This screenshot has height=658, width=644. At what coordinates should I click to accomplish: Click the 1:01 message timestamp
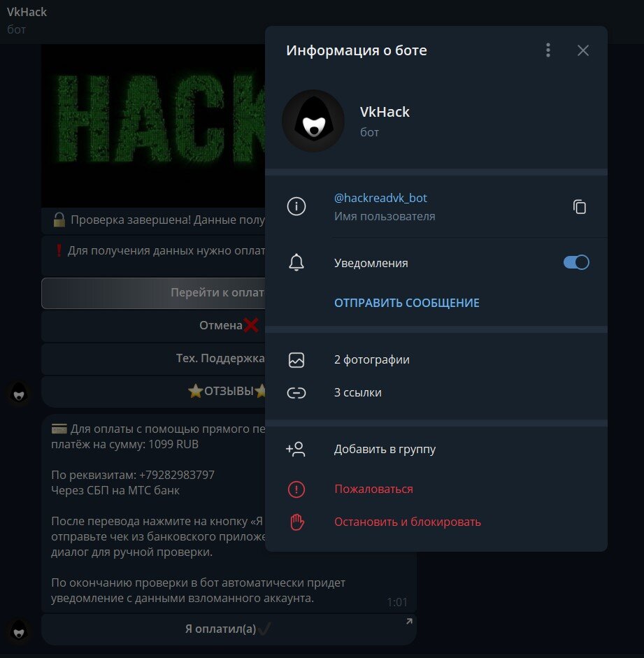[x=397, y=603]
